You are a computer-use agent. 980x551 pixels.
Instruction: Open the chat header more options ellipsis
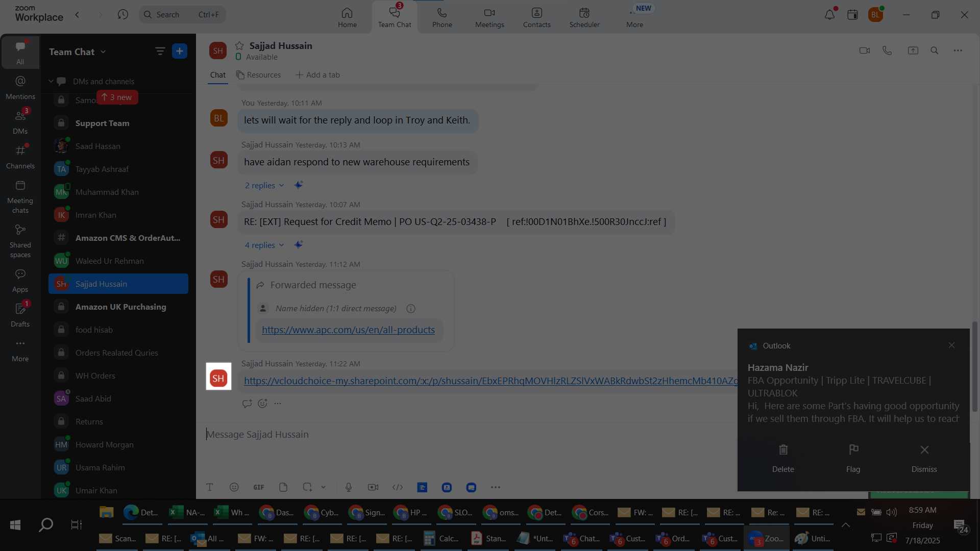(958, 51)
